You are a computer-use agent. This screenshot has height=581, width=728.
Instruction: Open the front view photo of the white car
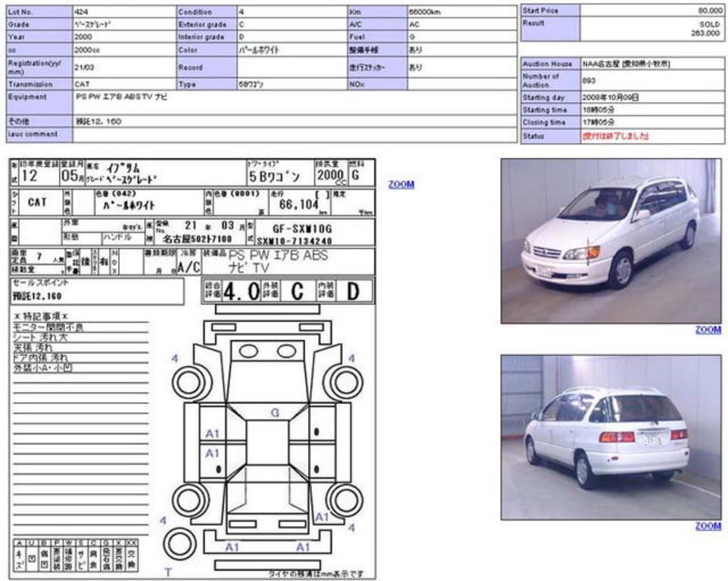pyautogui.click(x=611, y=241)
